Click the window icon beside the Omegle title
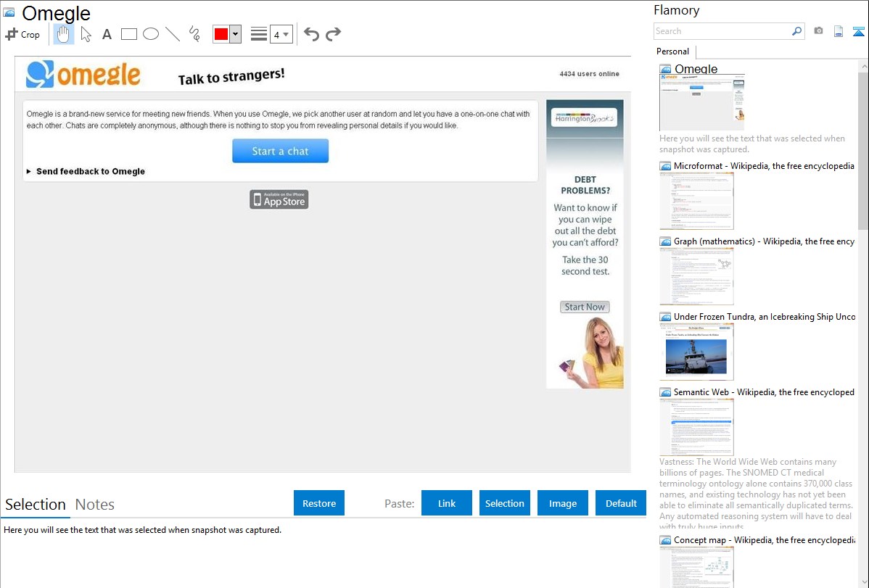This screenshot has width=869, height=588. [x=9, y=12]
